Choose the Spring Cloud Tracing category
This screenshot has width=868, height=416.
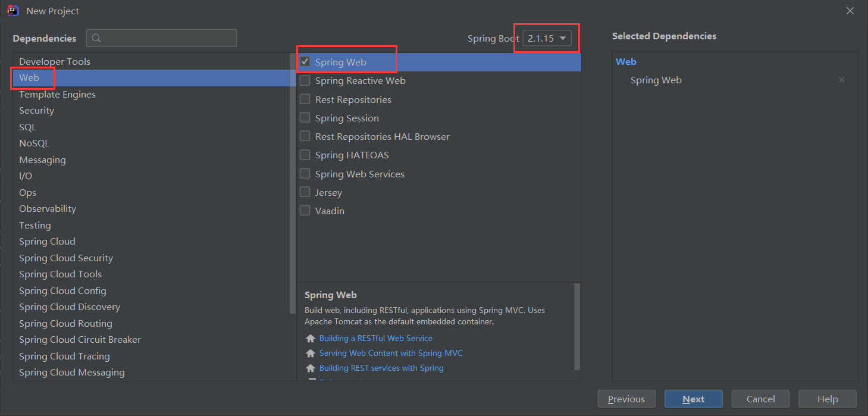coord(151,356)
